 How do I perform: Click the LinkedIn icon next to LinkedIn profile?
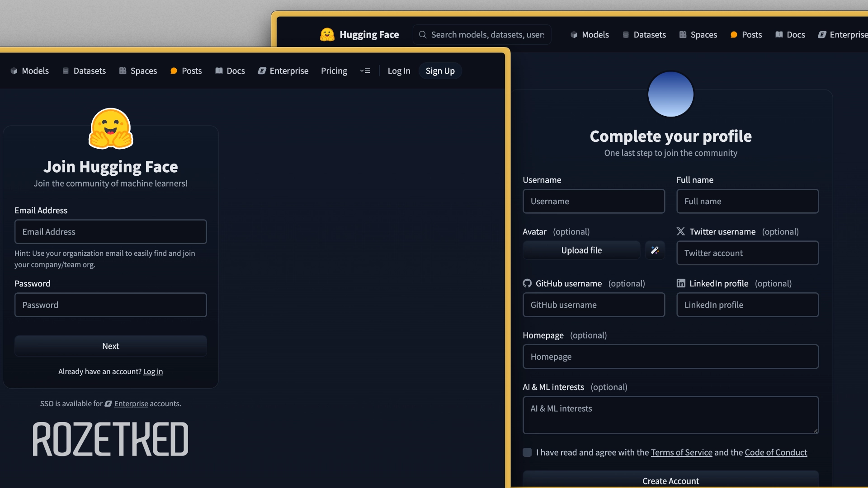tap(681, 283)
